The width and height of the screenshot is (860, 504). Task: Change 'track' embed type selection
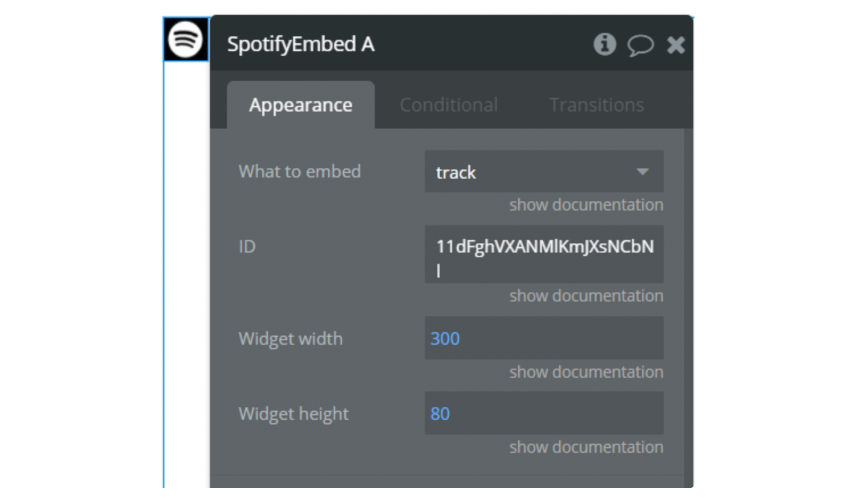pyautogui.click(x=543, y=172)
